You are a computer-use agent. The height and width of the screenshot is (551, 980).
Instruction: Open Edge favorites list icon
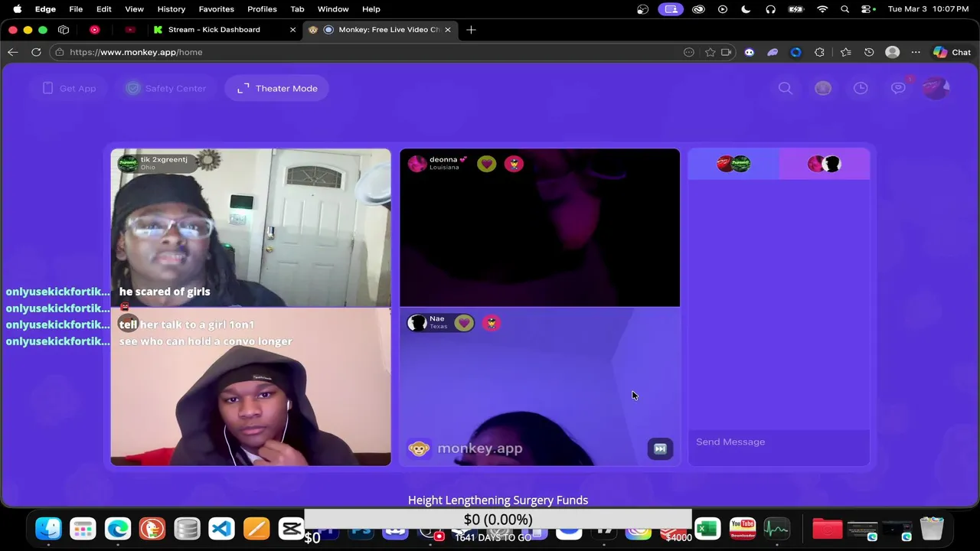[x=845, y=52]
